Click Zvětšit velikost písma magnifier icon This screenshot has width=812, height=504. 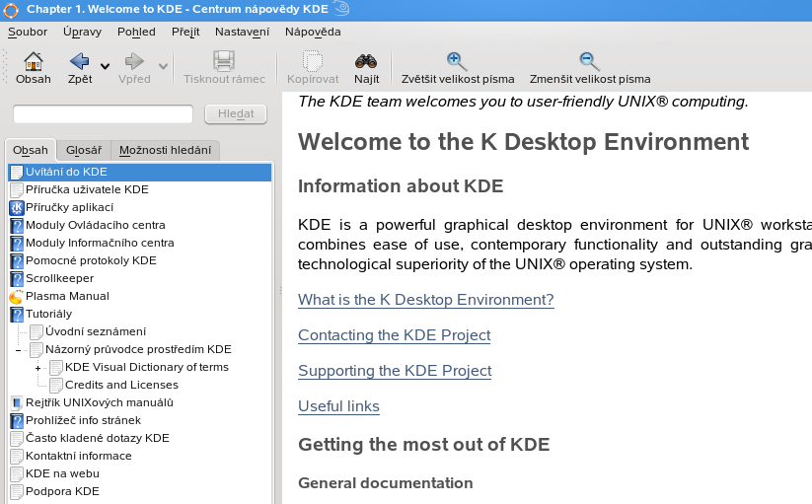point(456,61)
